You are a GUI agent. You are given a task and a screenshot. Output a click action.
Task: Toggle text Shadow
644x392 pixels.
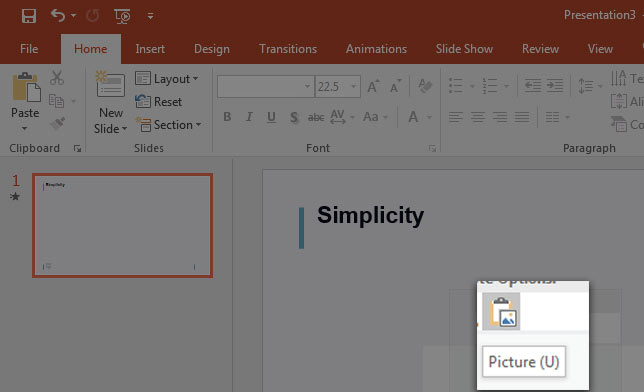click(x=294, y=118)
